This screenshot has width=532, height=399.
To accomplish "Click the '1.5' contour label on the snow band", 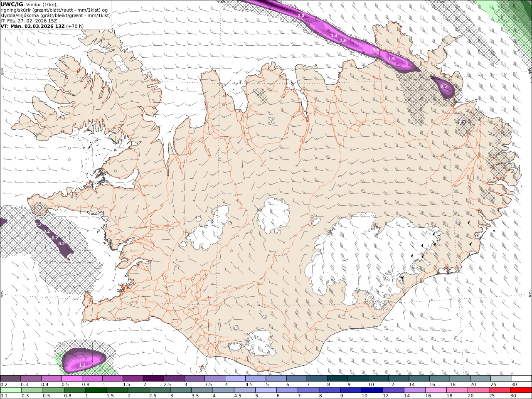I will pos(392,59).
